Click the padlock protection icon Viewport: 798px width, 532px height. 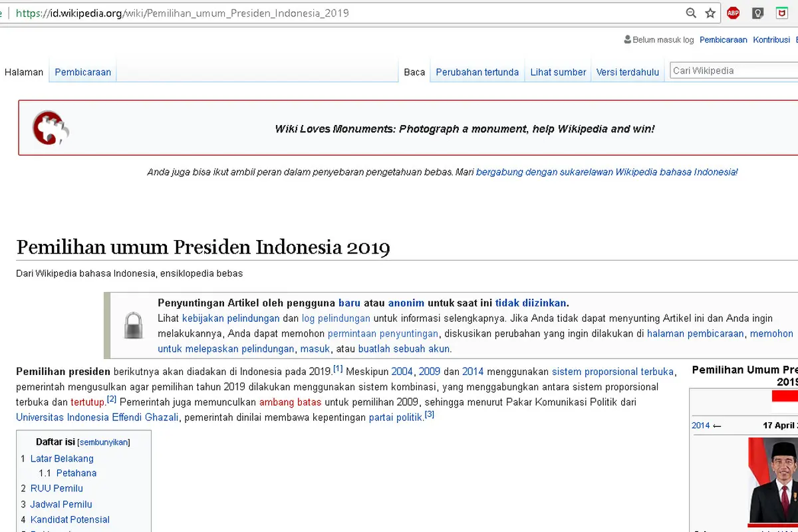coord(134,326)
